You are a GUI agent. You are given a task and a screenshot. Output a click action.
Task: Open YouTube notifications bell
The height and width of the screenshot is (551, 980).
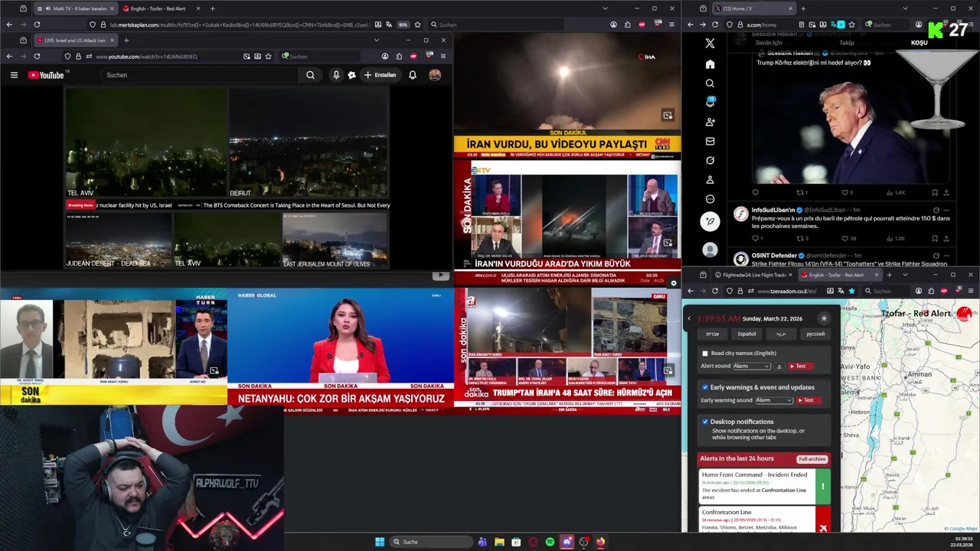413,75
